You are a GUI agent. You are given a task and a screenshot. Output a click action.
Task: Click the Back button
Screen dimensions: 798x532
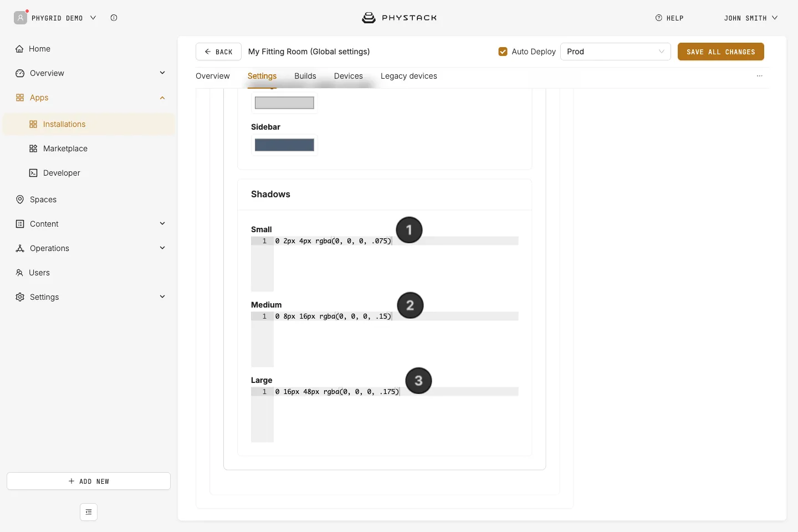[x=218, y=52]
